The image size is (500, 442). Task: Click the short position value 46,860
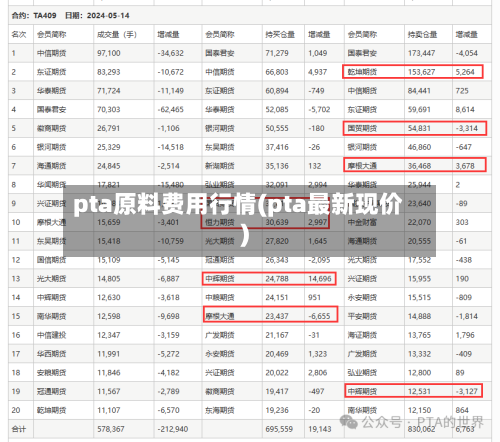click(419, 147)
